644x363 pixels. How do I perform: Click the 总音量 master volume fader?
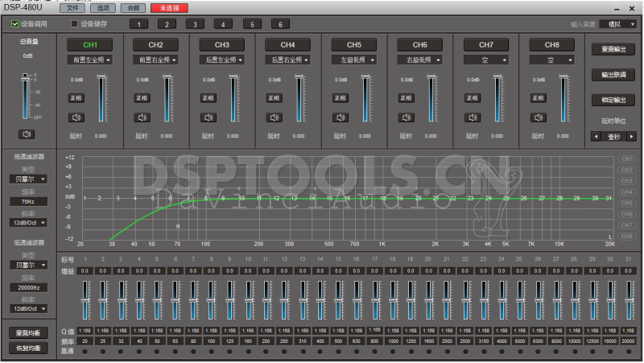pyautogui.click(x=26, y=97)
